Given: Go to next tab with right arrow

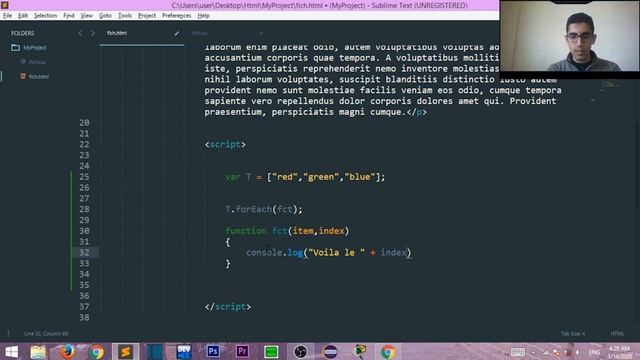Looking at the screenshot, I should pyautogui.click(x=93, y=33).
